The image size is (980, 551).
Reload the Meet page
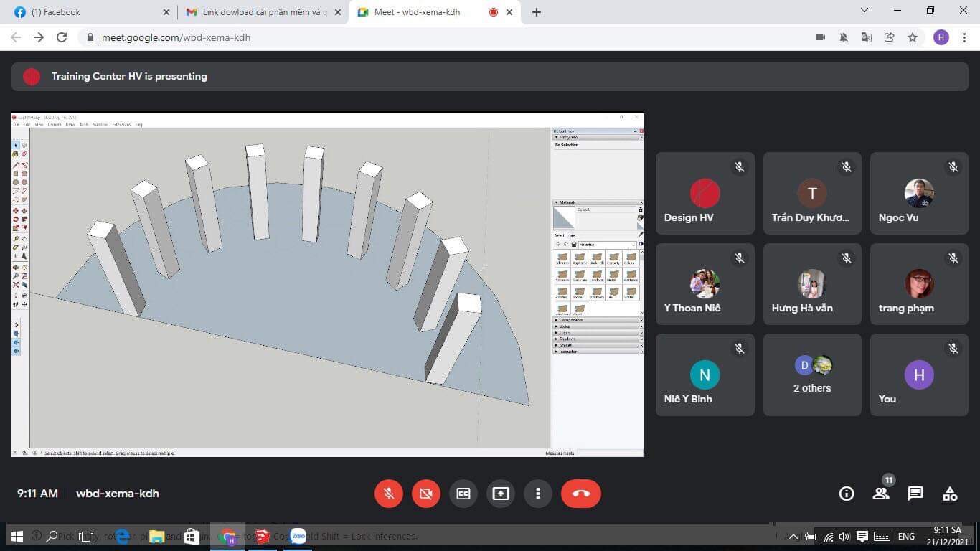tap(62, 37)
